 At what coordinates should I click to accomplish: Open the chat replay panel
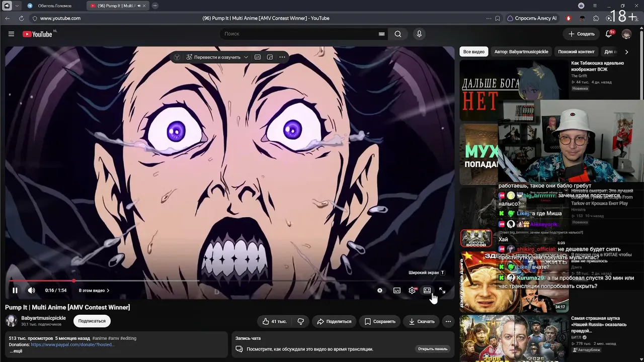(432, 349)
